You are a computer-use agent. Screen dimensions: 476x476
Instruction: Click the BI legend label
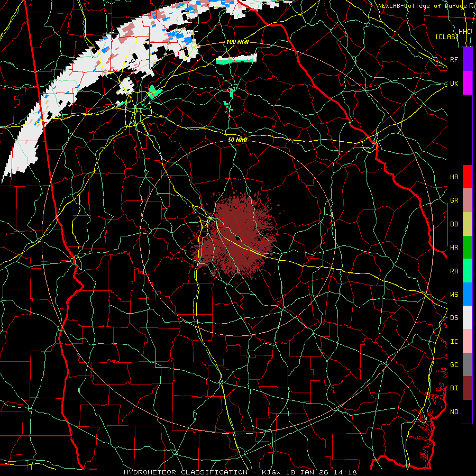(x=454, y=388)
